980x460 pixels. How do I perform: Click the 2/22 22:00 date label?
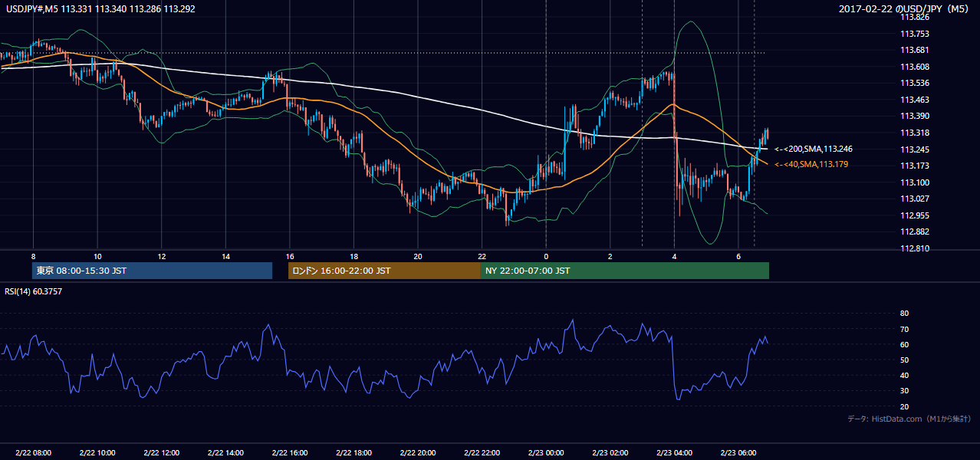click(482, 453)
